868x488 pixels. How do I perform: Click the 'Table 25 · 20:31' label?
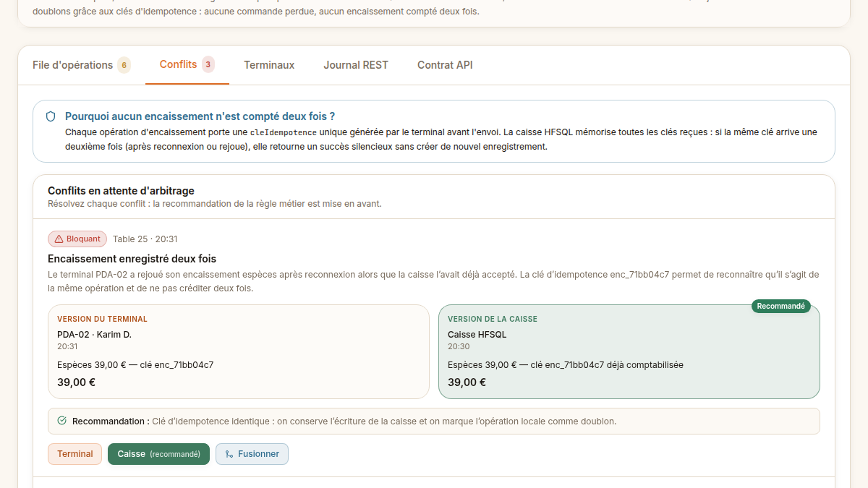coord(145,239)
